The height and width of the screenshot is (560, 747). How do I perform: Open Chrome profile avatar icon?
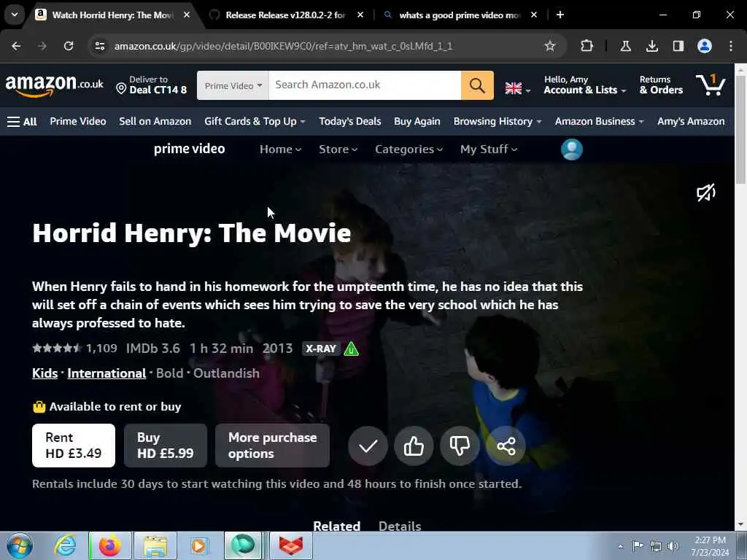tap(705, 46)
